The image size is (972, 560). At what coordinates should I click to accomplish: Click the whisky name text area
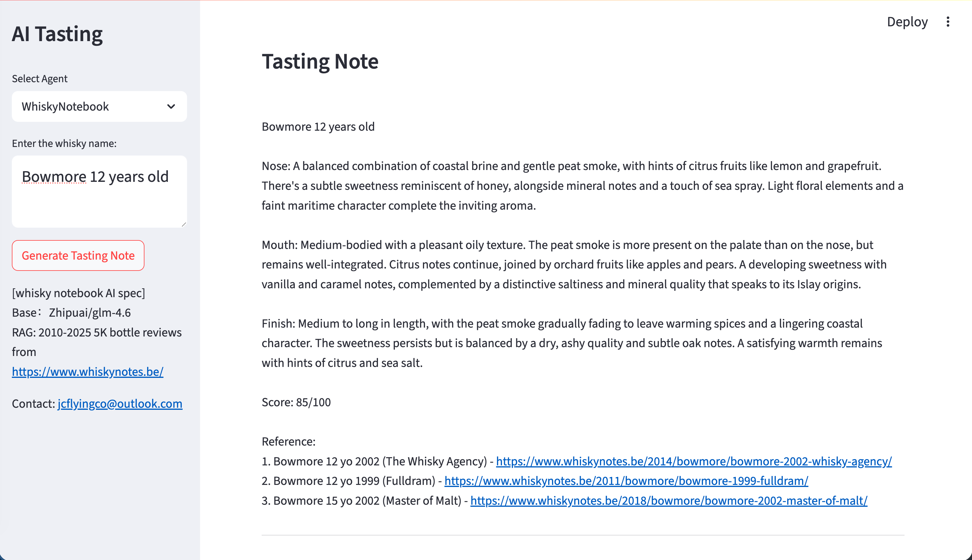tap(99, 191)
